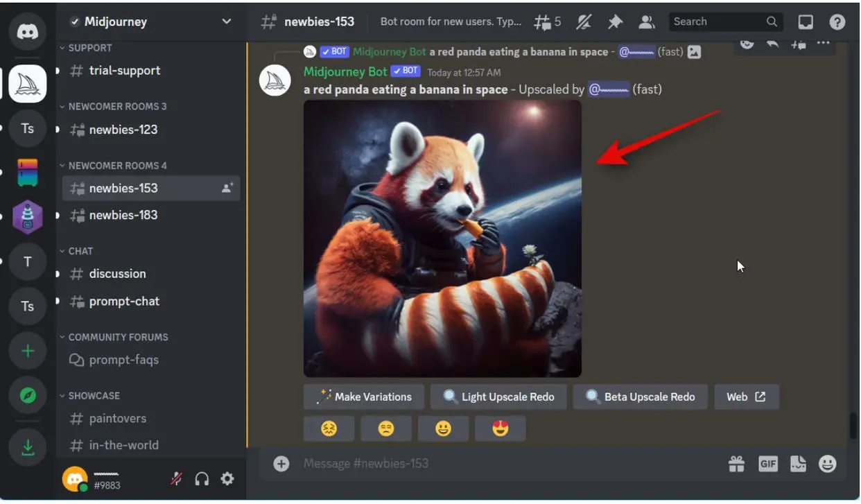This screenshot has width=861, height=504.
Task: Open the trial-support channel
Action: [x=125, y=71]
